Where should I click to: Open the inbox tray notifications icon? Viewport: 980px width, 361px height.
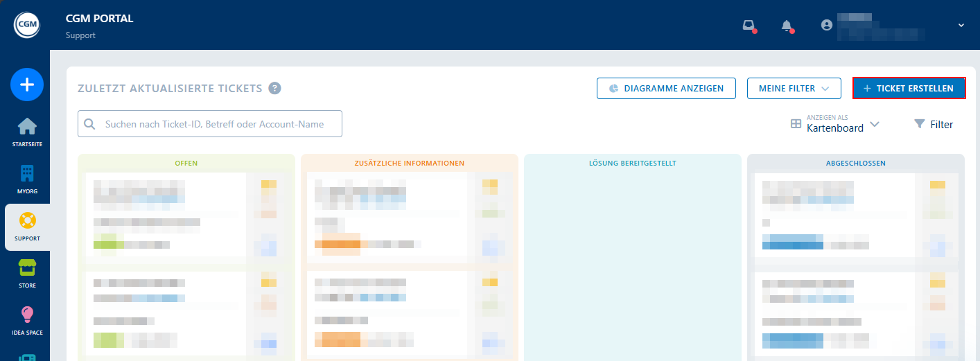point(748,26)
